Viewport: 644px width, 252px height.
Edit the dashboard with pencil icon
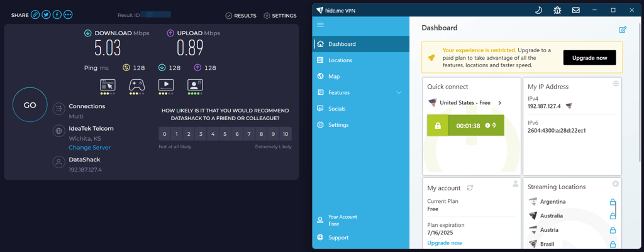pos(623,29)
